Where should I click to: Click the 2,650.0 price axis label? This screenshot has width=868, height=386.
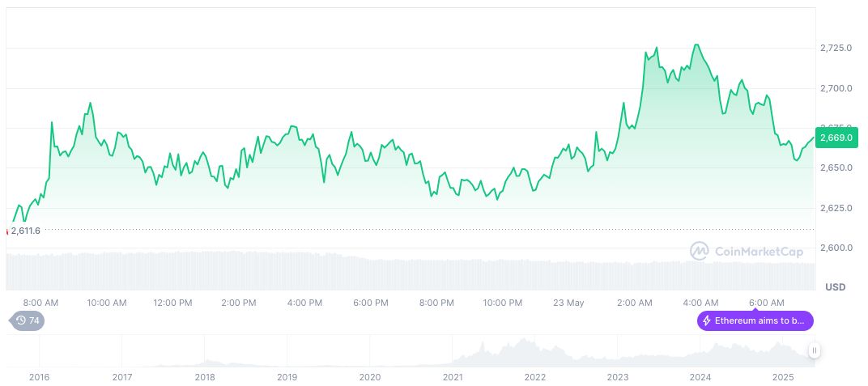coord(836,168)
